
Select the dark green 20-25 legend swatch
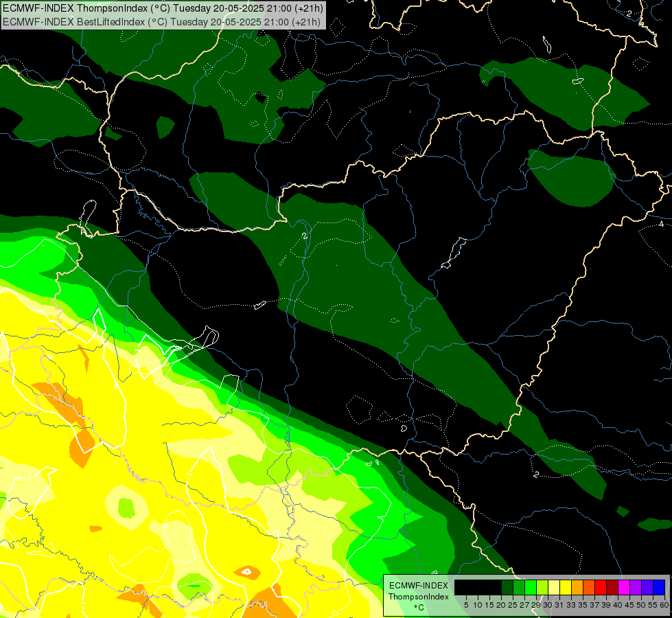tap(507, 587)
